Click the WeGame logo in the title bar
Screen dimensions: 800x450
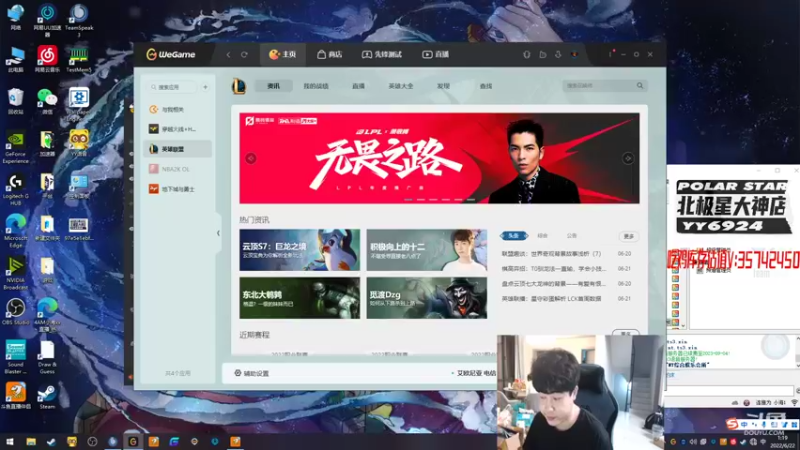pyautogui.click(x=170, y=55)
